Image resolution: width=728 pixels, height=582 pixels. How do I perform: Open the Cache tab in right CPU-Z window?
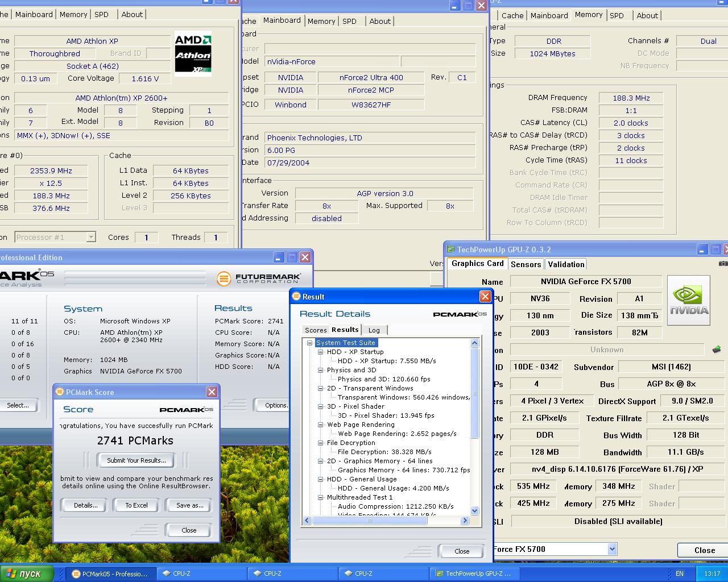tap(512, 15)
